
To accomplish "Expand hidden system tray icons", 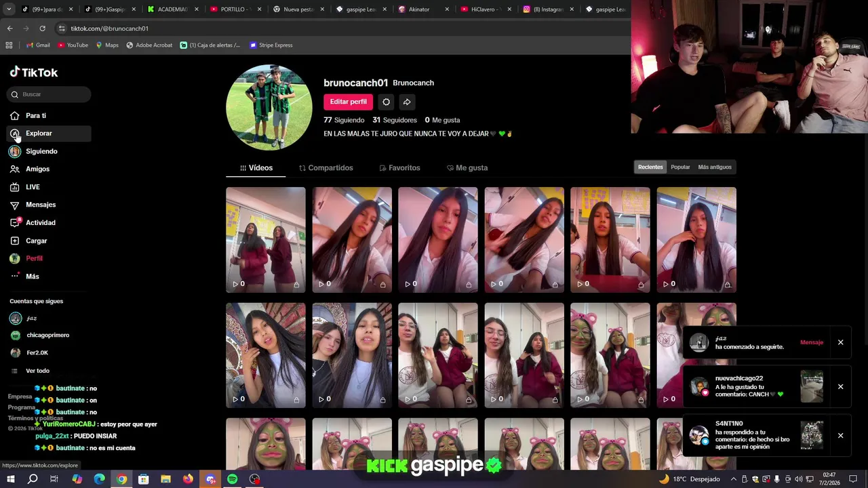I will coord(733,479).
